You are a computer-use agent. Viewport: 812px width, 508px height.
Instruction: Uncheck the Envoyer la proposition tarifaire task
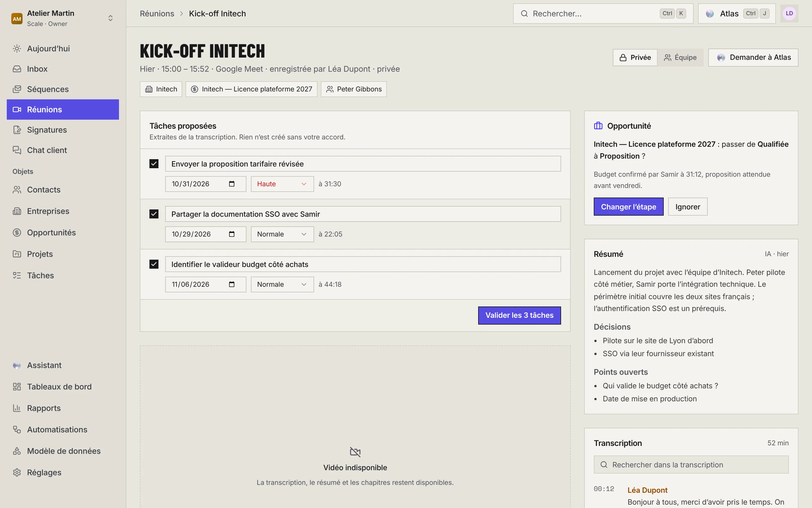154,164
